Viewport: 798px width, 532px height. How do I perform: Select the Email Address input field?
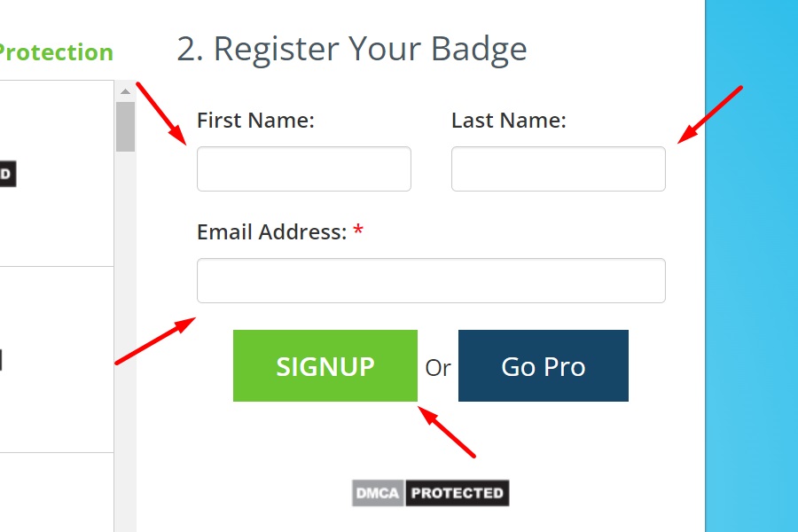431,280
